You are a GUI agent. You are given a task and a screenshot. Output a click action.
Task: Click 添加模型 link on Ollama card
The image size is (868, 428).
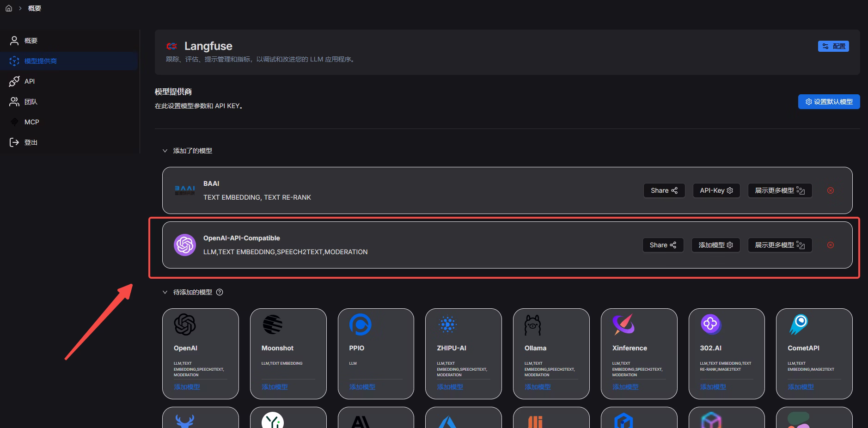coord(538,387)
